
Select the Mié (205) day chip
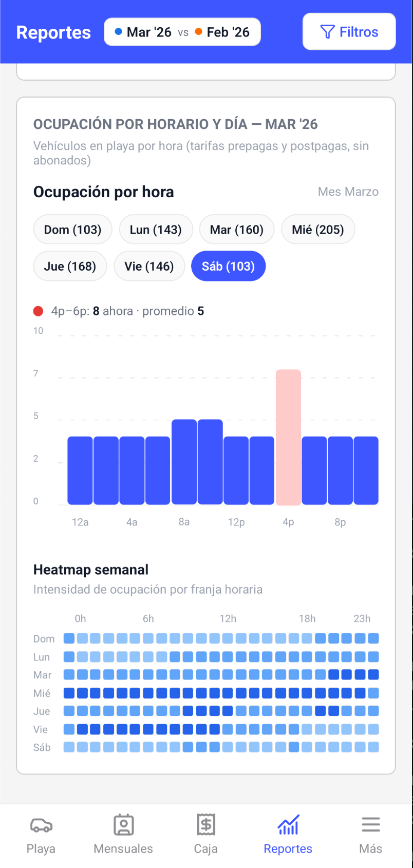[x=317, y=230]
